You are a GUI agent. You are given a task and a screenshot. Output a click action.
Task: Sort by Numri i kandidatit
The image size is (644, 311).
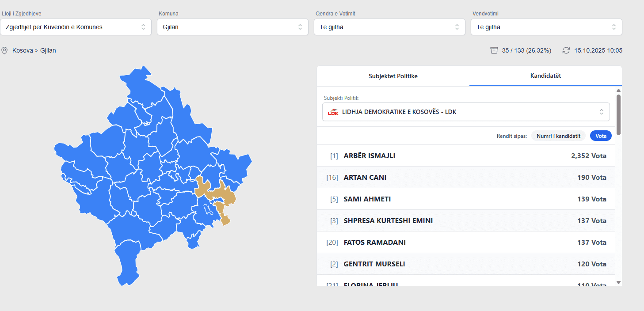(x=558, y=136)
